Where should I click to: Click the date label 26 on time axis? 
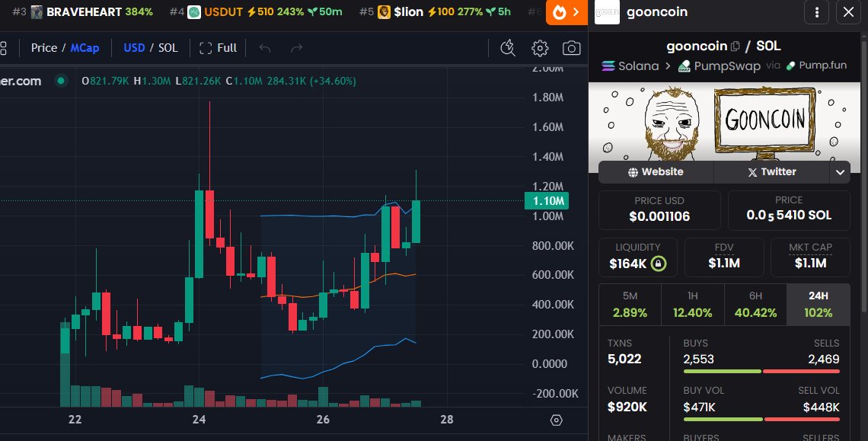[x=323, y=420]
